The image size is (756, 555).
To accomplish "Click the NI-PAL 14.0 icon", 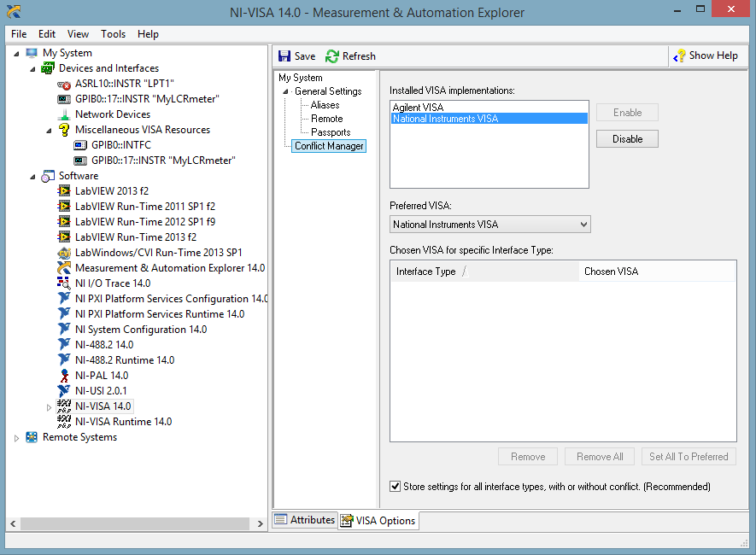I will [x=64, y=376].
